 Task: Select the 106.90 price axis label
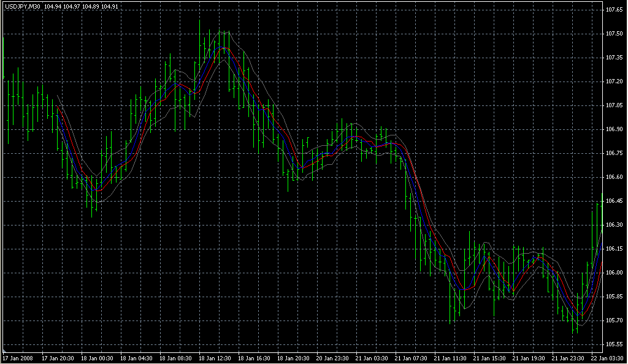coord(615,129)
